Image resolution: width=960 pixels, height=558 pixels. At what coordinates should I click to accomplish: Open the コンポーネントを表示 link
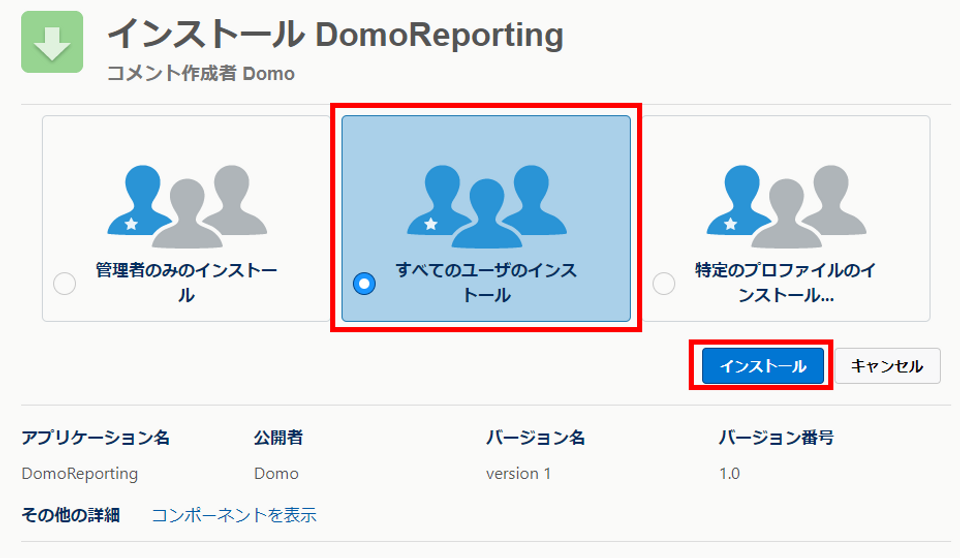(x=234, y=515)
